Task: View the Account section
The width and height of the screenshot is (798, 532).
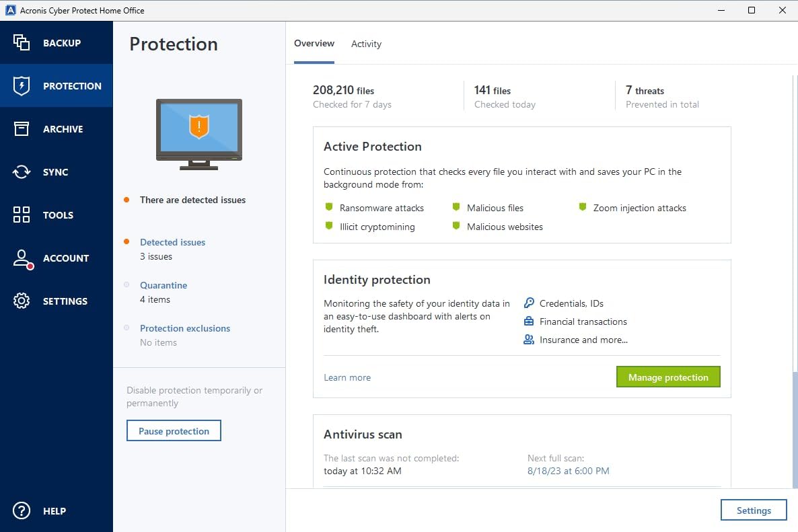Action: coord(57,258)
